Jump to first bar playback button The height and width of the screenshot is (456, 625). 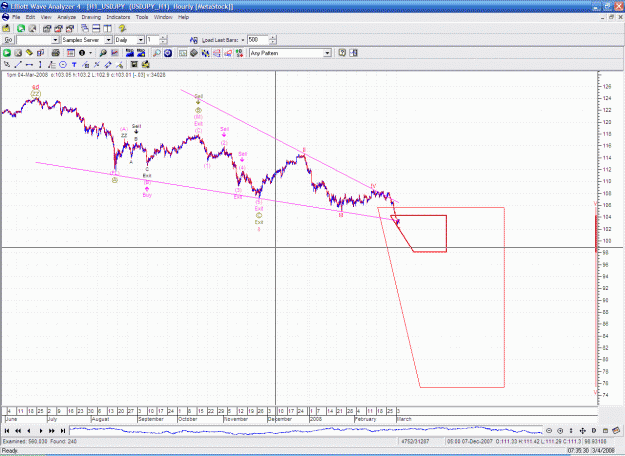7,431
